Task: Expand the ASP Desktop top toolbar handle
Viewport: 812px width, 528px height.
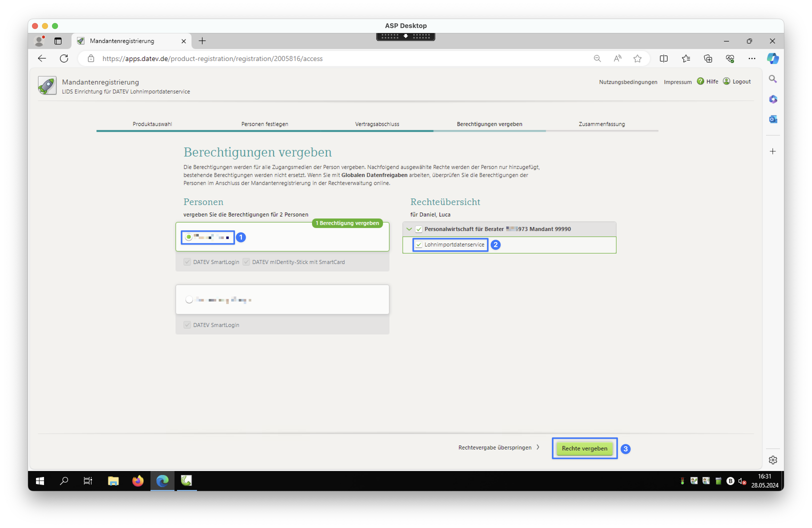Action: click(405, 36)
